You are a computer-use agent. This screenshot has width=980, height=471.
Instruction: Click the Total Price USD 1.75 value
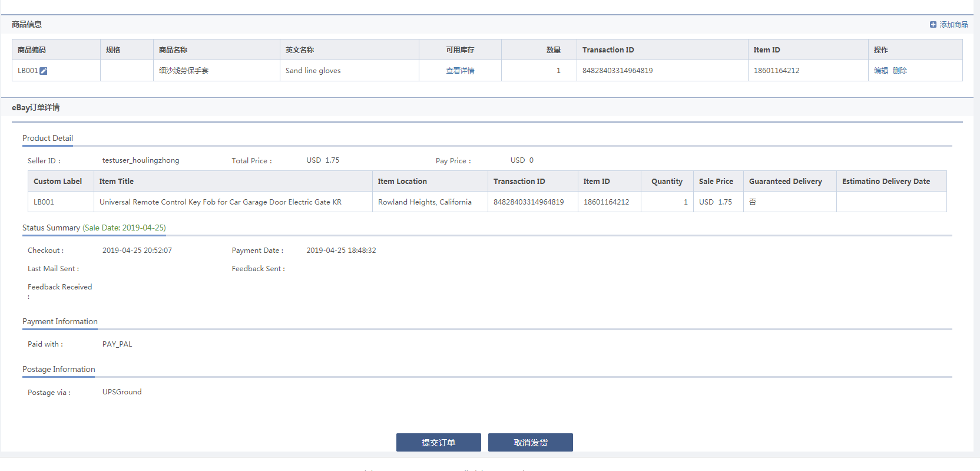coord(323,160)
